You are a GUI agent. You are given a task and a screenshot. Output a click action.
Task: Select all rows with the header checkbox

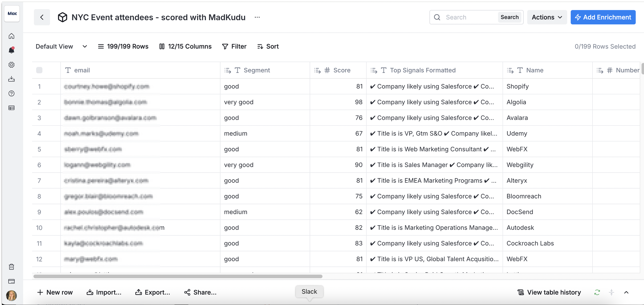click(x=40, y=70)
